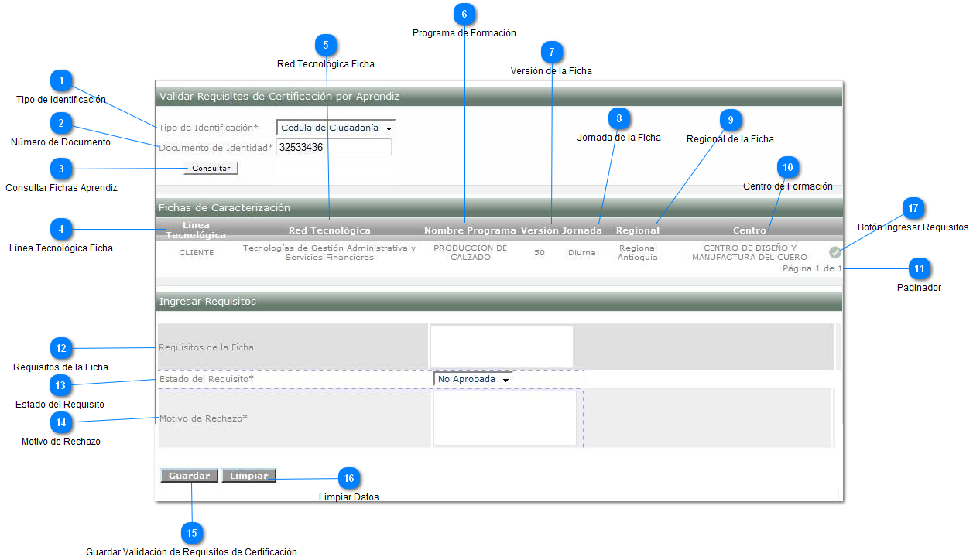Click callout marker number 17
This screenshot has height=560, width=973.
click(913, 209)
